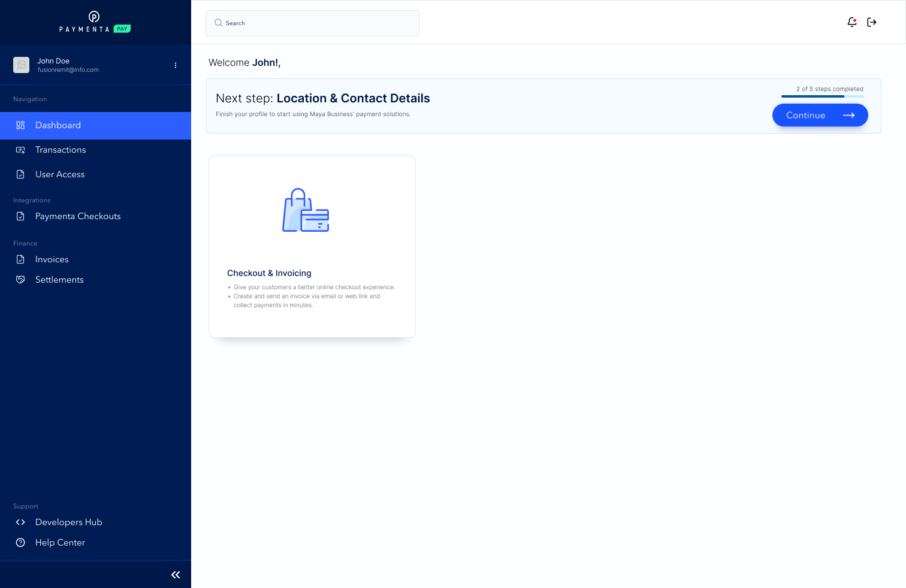Click the Help Center question icon
Viewport: 906px width, 588px height.
tap(20, 542)
